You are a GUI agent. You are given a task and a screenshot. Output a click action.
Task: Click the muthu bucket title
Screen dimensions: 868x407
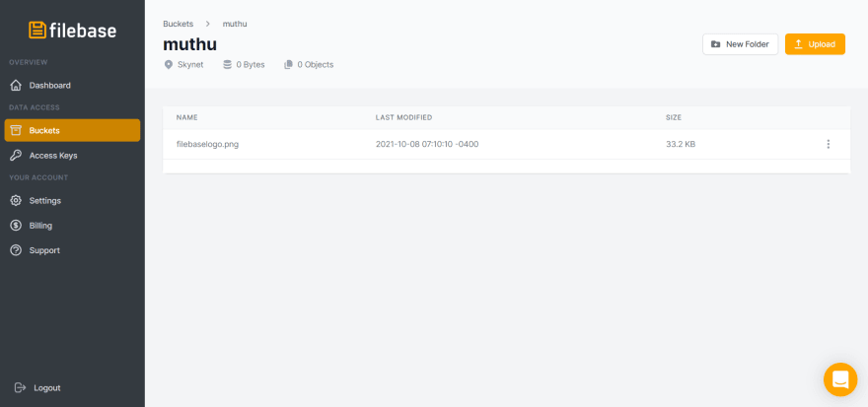tap(189, 44)
